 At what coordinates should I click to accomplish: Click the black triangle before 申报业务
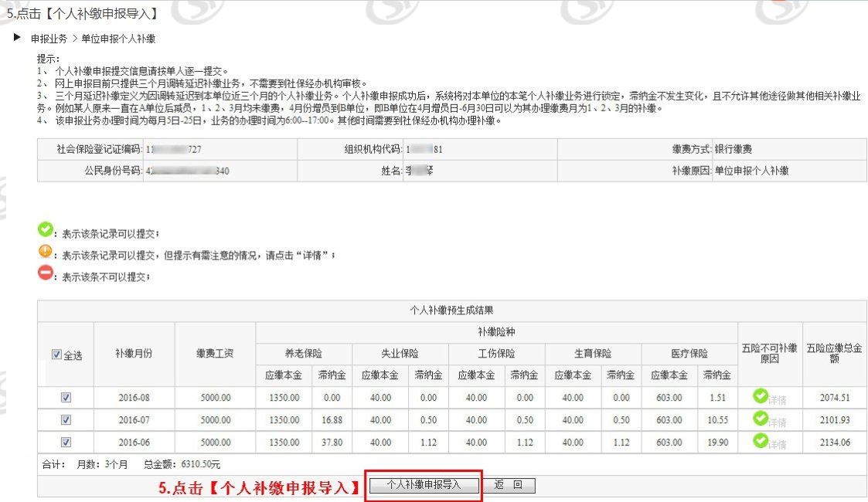tap(17, 38)
